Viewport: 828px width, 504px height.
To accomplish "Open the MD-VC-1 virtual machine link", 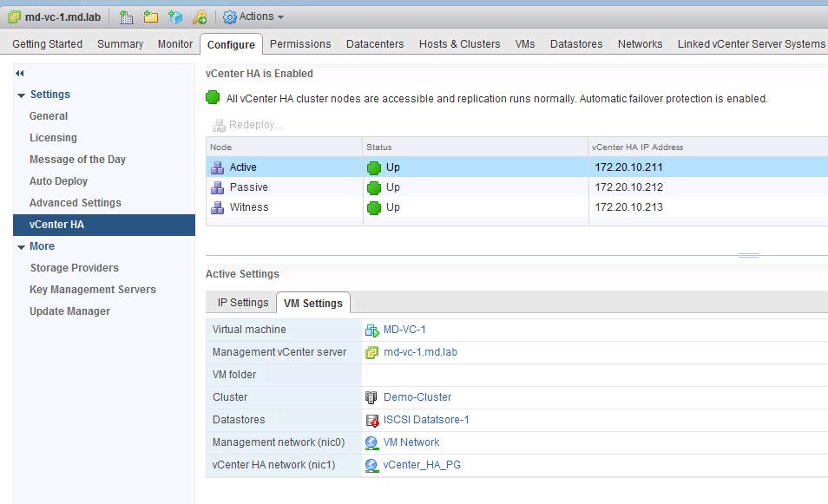I will 404,330.
